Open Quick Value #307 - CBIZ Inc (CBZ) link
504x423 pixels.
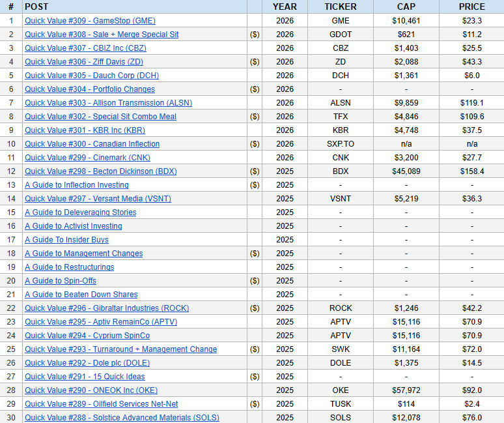click(85, 48)
